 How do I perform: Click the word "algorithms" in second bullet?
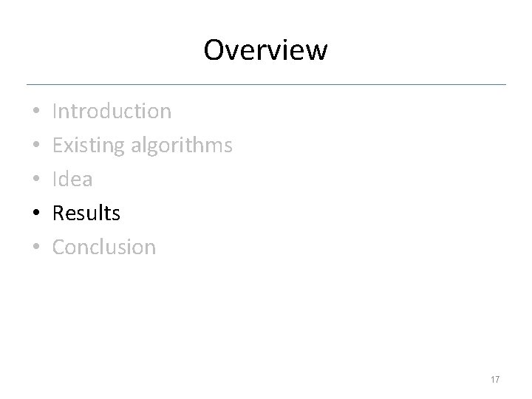pyautogui.click(x=182, y=146)
